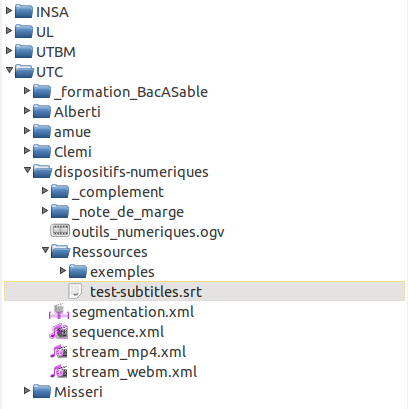The image size is (408, 409).
Task: Click the Ressources folder icon
Action: point(60,251)
